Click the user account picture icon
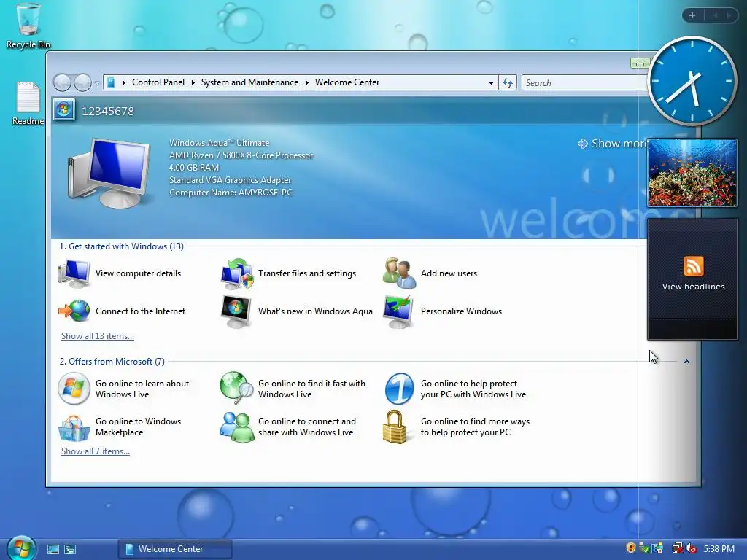The image size is (747, 560). pyautogui.click(x=64, y=110)
